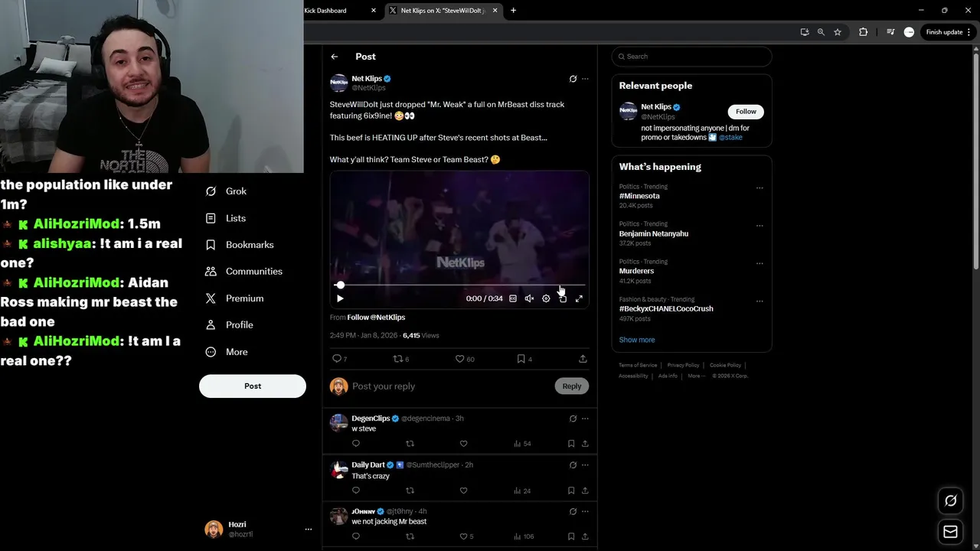
Task: Open options for Murderers trend
Action: coord(759,263)
